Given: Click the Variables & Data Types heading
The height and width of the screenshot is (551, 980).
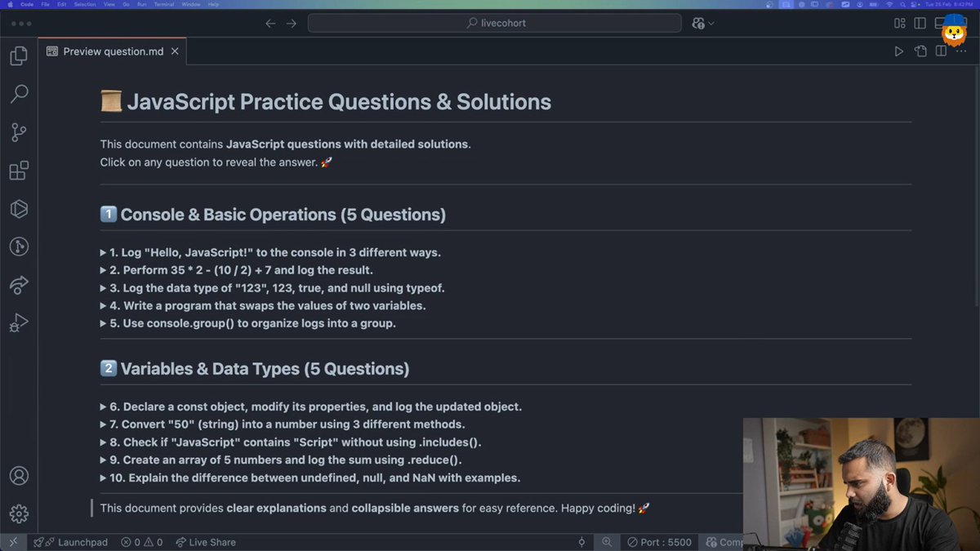Looking at the screenshot, I should point(255,369).
